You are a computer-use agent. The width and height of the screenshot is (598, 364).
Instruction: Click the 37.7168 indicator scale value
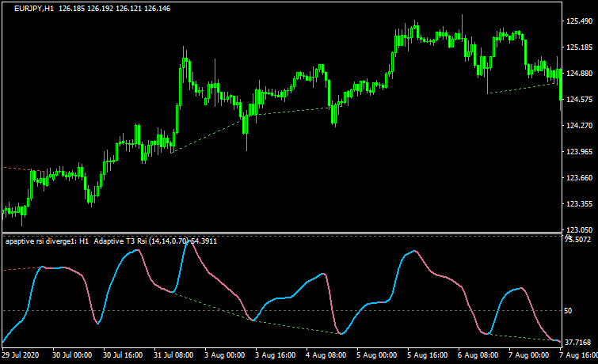click(578, 341)
